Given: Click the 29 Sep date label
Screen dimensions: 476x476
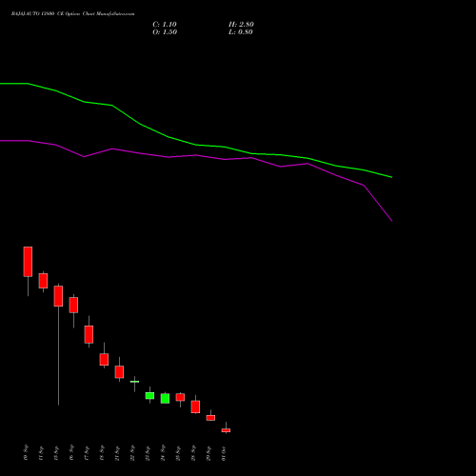Looking at the screenshot, I should coord(208,452).
